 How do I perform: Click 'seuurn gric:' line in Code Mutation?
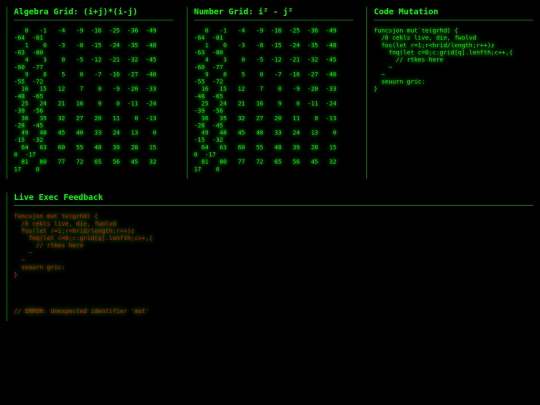[403, 82]
